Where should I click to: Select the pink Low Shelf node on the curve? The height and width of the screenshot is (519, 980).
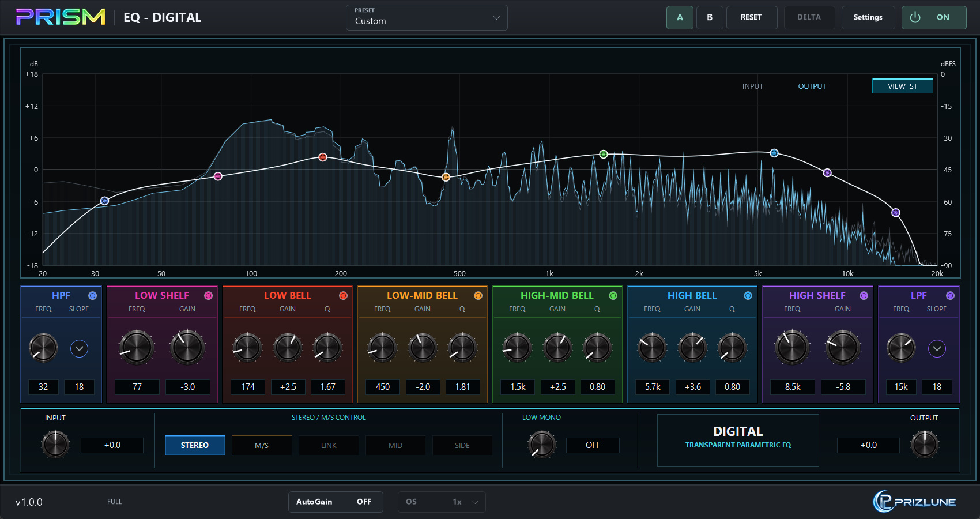coord(218,176)
